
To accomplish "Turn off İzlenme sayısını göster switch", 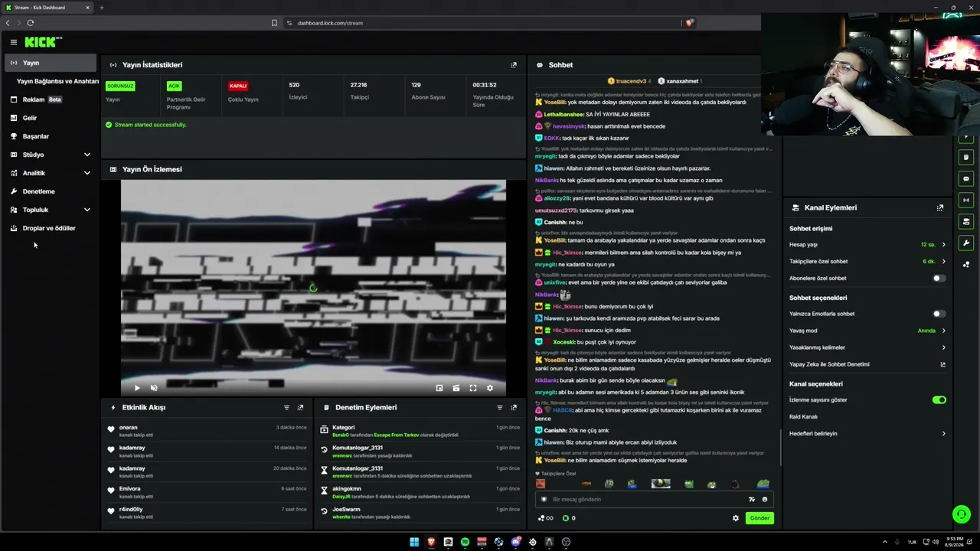I will [x=939, y=399].
